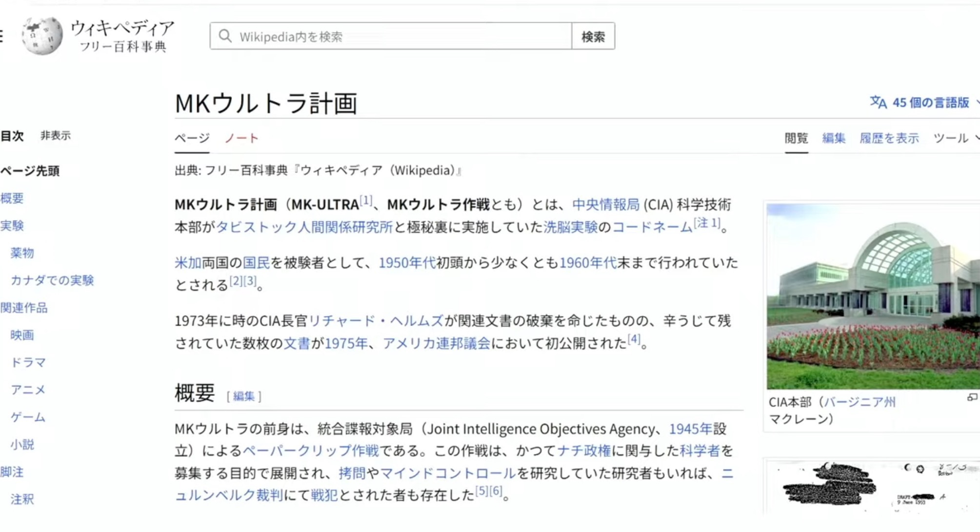Focus the Wikipedia内を検索 search field
The image size is (980, 532).
point(391,36)
